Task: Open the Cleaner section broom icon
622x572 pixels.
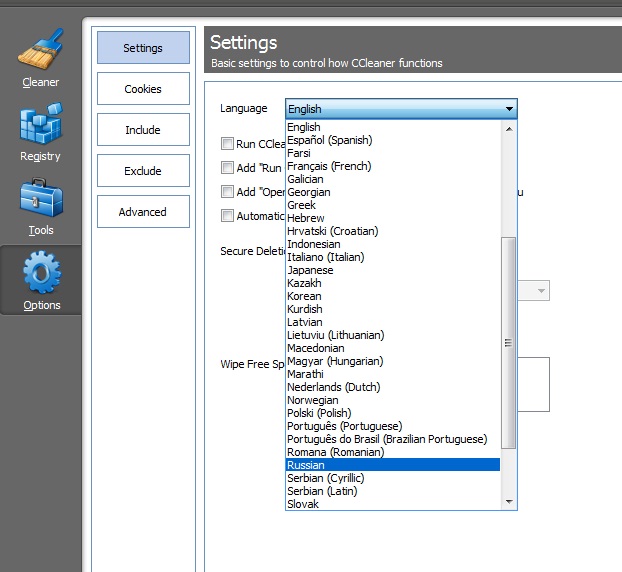Action: click(x=40, y=49)
